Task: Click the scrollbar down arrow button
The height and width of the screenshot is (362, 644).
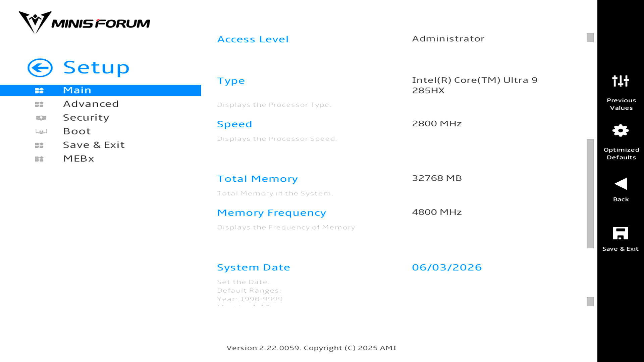Action: pos(590,301)
